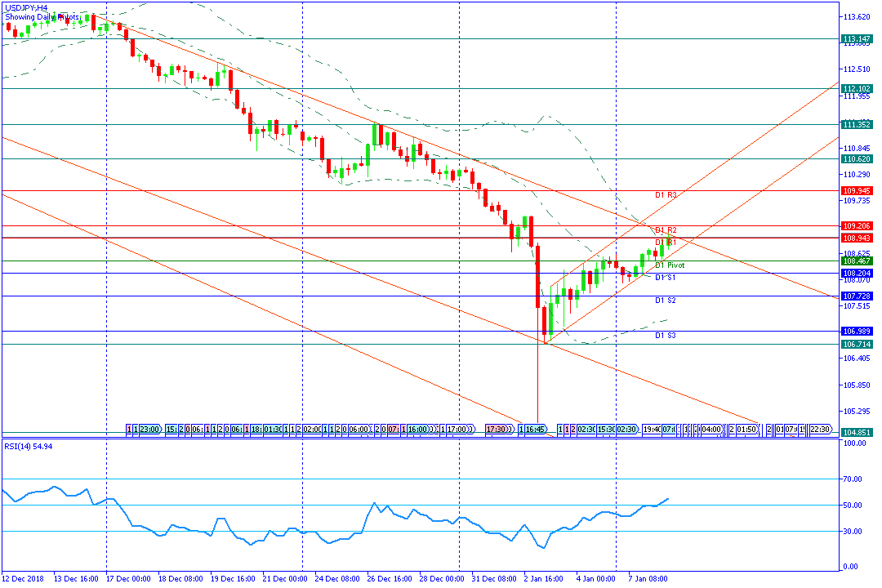This screenshot has height=588, width=882.
Task: Click the pink 17:30 news event marker
Action: [497, 430]
